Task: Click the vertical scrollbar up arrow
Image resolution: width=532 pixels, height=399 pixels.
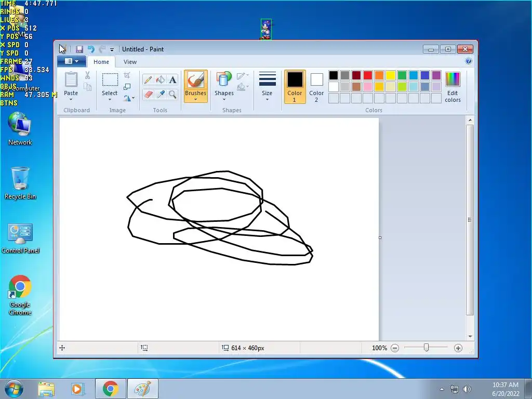Action: point(470,120)
